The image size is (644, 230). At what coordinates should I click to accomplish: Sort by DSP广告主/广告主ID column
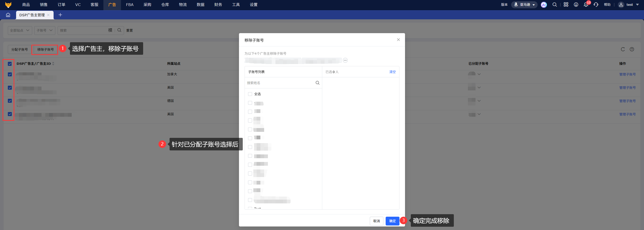click(x=53, y=64)
